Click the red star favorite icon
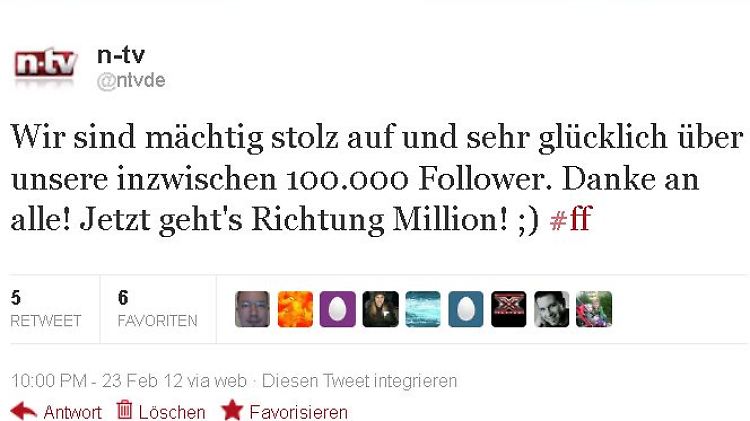 232,410
